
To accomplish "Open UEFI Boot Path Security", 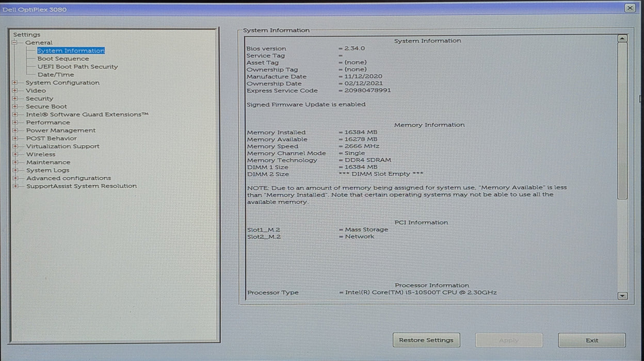I will [77, 67].
